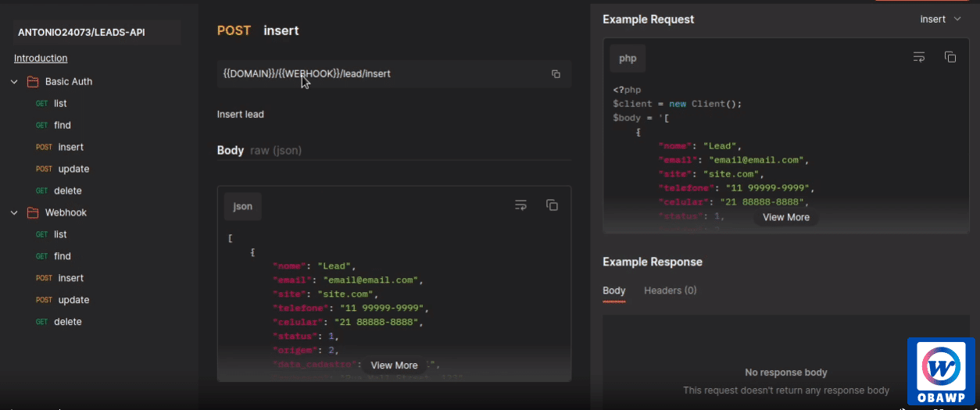Click the OBAWP logo badge
Viewport: 980px width, 410px height.
(941, 372)
